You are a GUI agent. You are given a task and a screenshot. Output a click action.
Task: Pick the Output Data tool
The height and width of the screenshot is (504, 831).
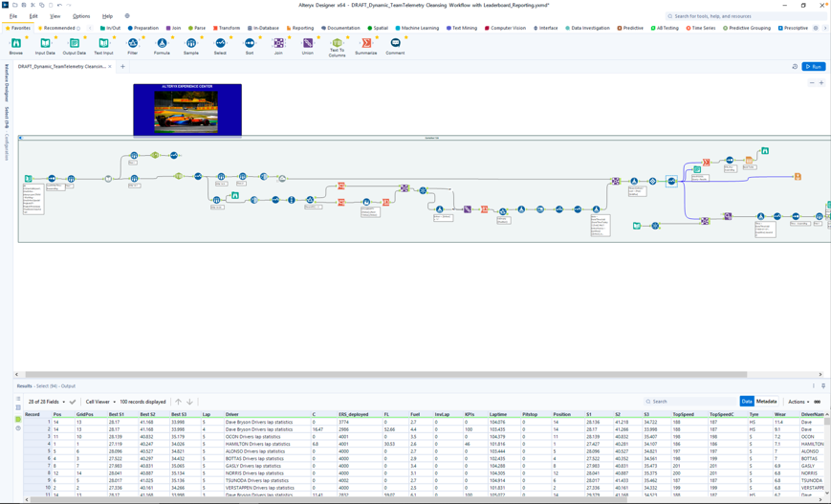coord(75,46)
